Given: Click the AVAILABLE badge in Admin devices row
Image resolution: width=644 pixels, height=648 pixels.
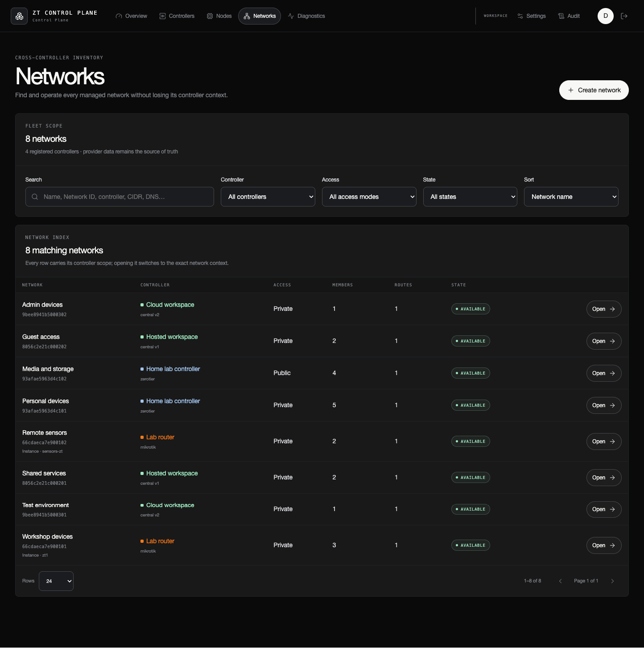Looking at the screenshot, I should click(471, 309).
